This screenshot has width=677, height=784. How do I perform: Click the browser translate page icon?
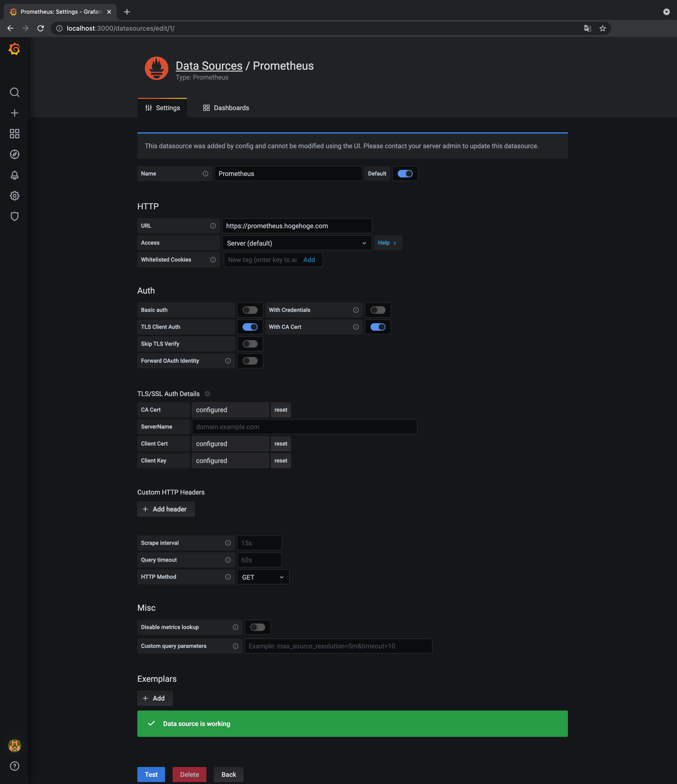587,28
